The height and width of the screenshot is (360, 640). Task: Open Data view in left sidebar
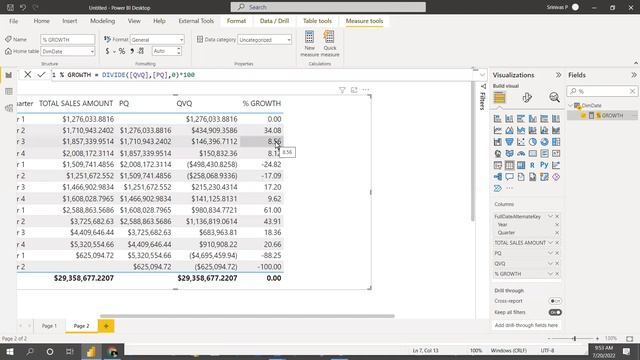(9, 91)
